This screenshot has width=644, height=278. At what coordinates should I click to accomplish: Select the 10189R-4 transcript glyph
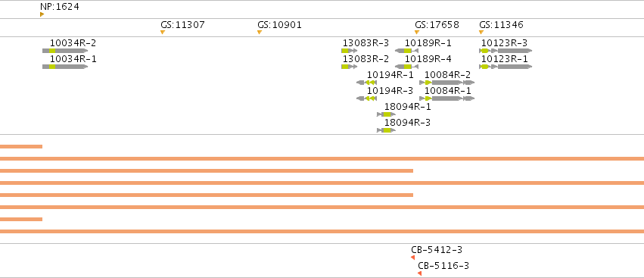406,67
